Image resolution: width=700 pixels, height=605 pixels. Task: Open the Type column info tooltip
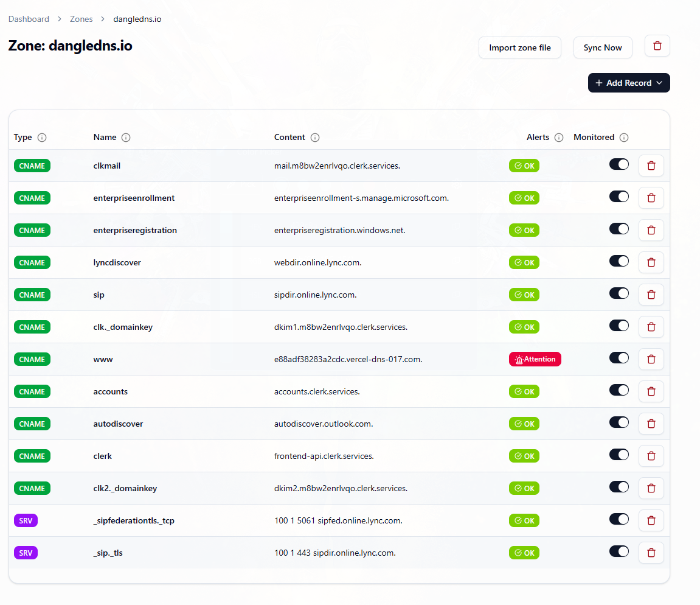coord(42,138)
